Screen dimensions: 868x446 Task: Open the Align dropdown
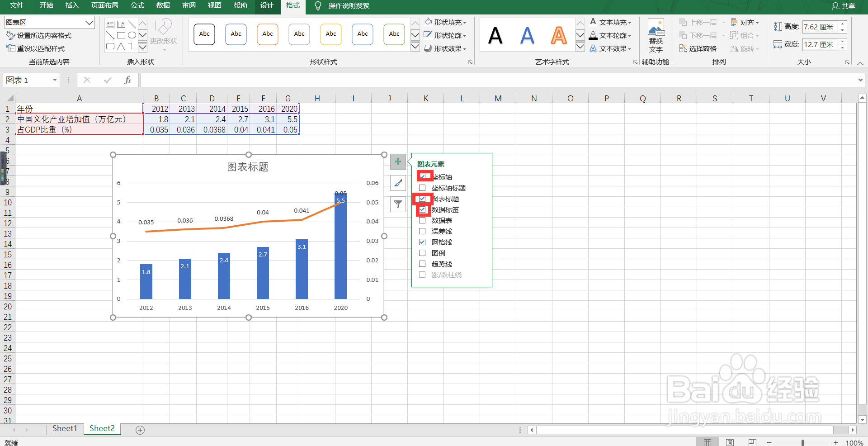pyautogui.click(x=745, y=22)
